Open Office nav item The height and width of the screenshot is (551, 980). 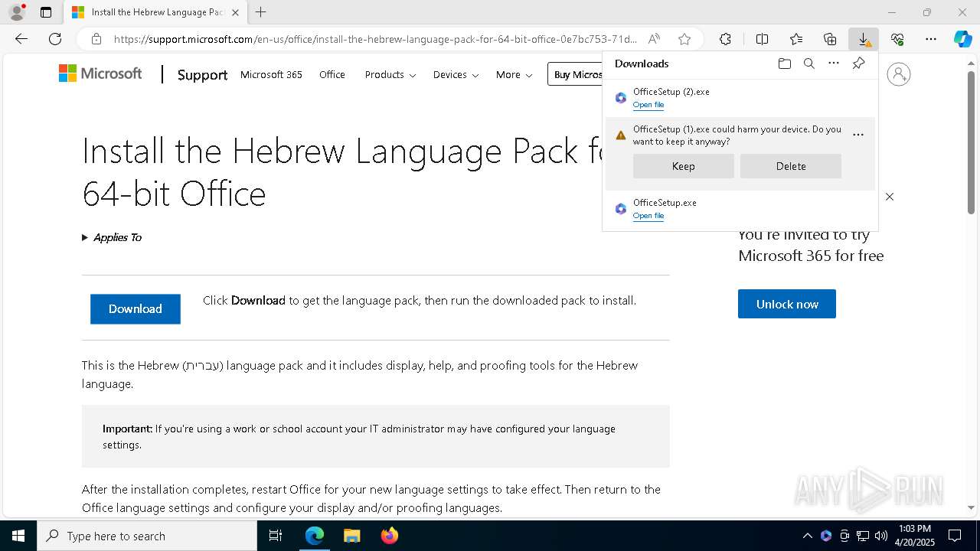point(332,74)
